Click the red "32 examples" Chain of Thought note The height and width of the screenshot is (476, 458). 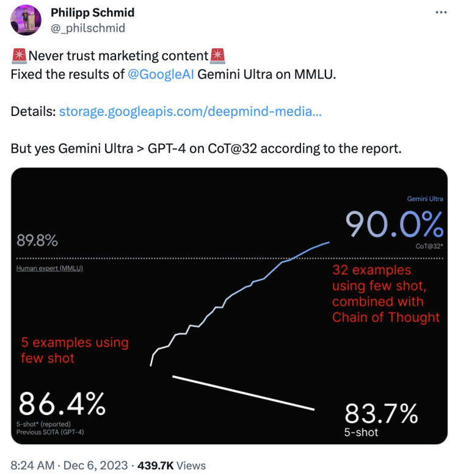pos(386,294)
